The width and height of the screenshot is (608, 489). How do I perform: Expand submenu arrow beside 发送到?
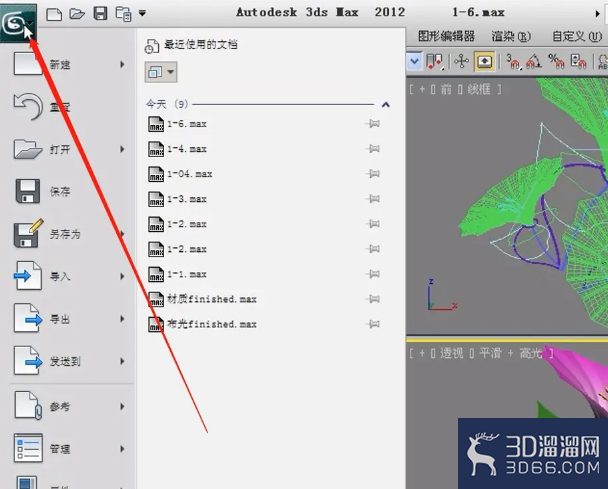pos(122,361)
